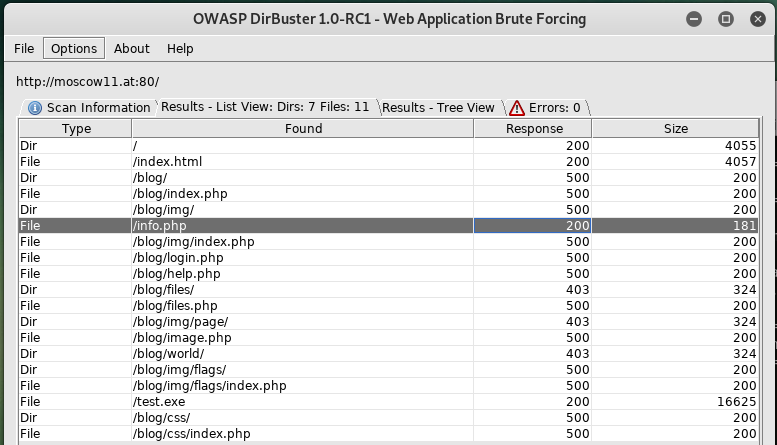Viewport: 777px width, 445px height.
Task: Open the Options menu
Action: click(74, 49)
